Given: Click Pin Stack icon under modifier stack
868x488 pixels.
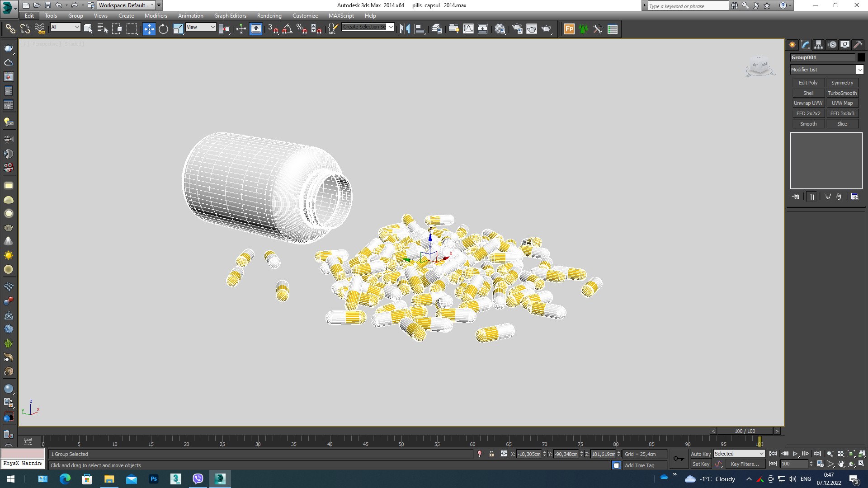Looking at the screenshot, I should [796, 197].
